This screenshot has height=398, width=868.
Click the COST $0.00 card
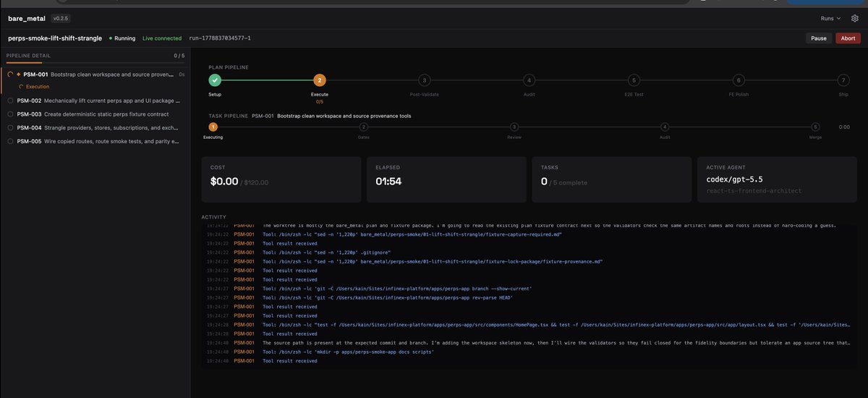(x=281, y=179)
